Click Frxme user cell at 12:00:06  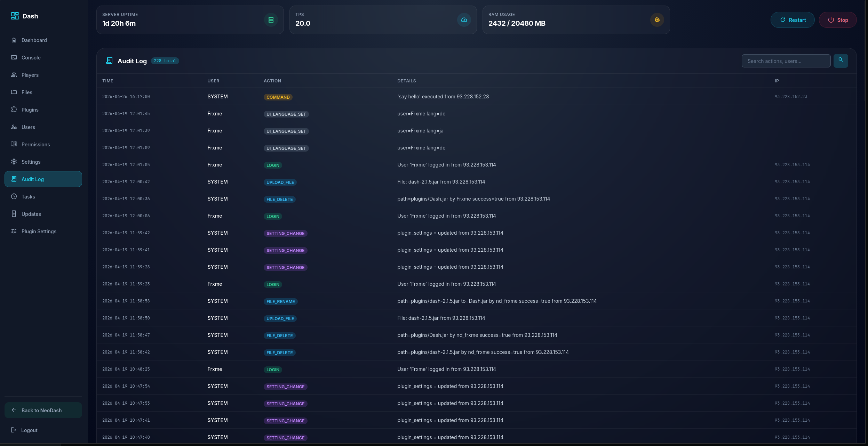pos(215,216)
